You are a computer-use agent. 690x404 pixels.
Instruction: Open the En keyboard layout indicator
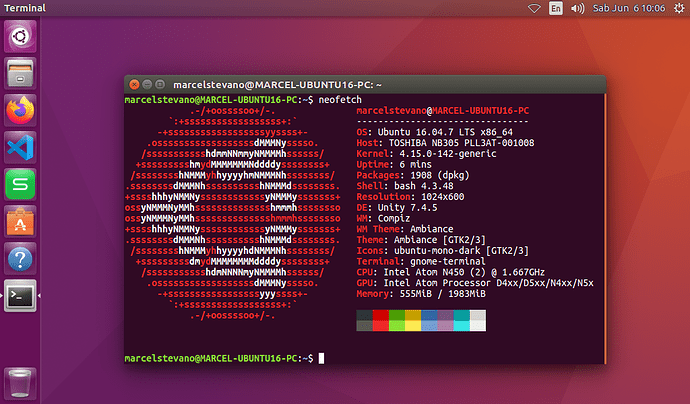556,8
